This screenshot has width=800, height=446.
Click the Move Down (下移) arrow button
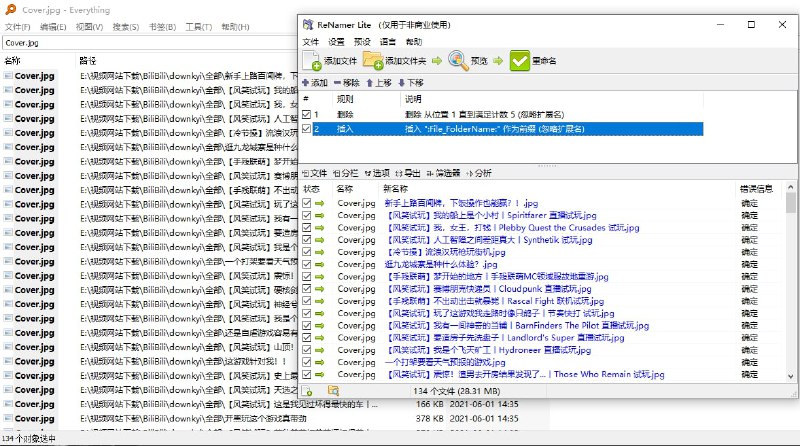411,83
